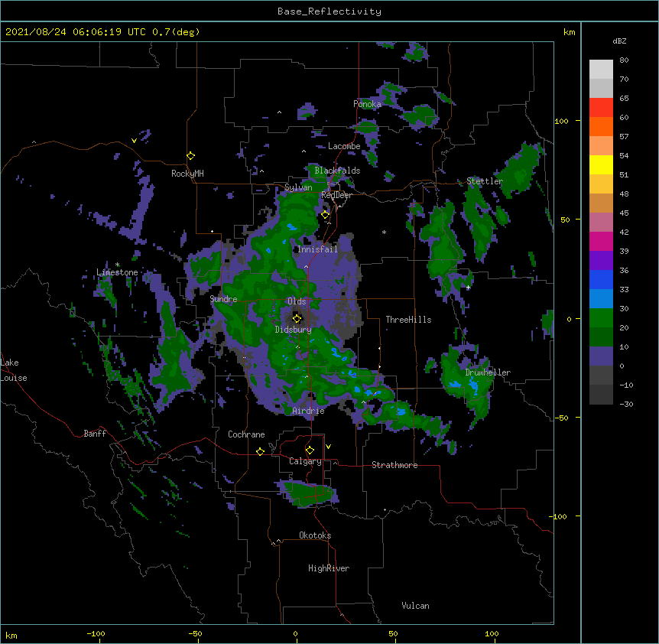This screenshot has width=659, height=644.
Task: Click the Banff label
Action: [x=95, y=434]
